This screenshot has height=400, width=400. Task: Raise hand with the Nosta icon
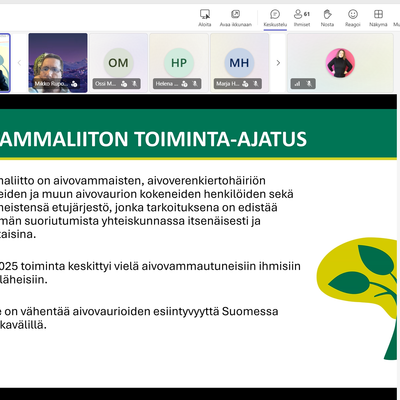click(x=327, y=14)
